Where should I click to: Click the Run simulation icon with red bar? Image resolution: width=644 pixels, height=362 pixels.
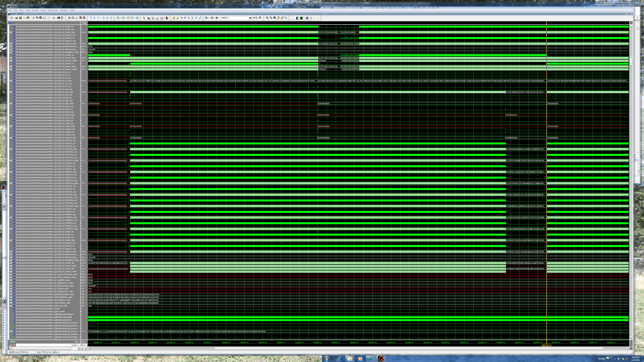[x=167, y=18]
